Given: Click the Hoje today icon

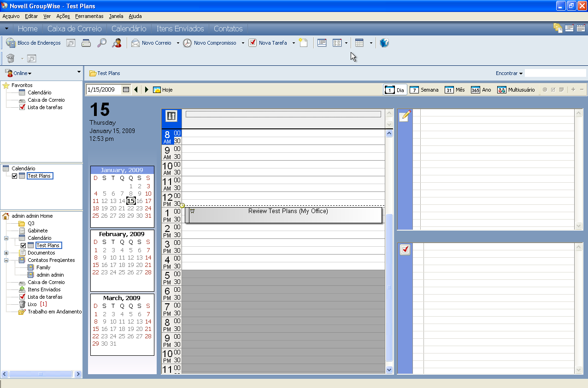Looking at the screenshot, I should [x=157, y=90].
